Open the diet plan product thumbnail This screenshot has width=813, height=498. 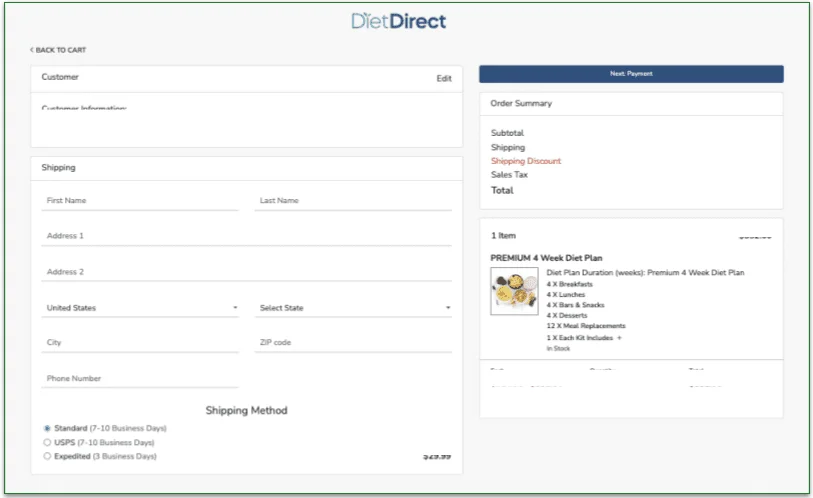514,291
